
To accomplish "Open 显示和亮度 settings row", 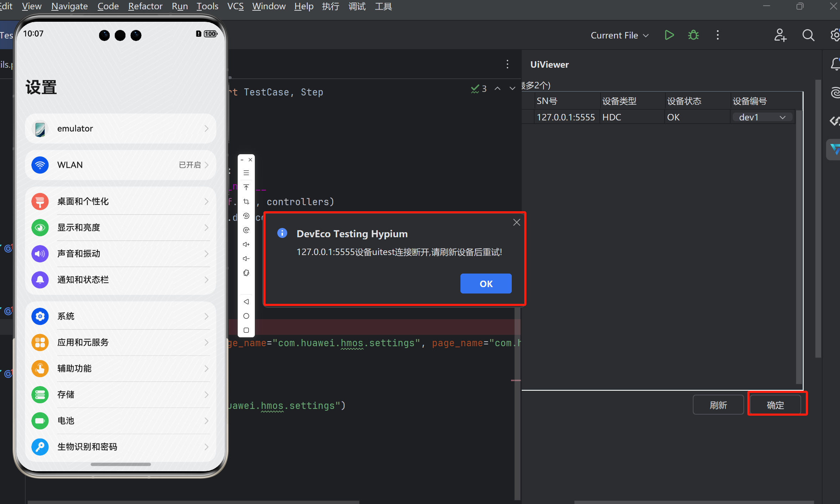I will tap(120, 228).
